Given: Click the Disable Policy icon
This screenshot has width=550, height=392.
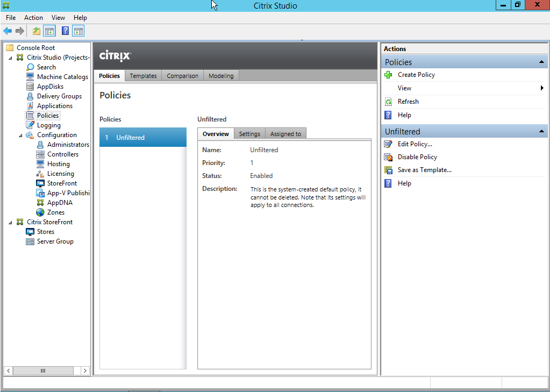Looking at the screenshot, I should pyautogui.click(x=388, y=157).
